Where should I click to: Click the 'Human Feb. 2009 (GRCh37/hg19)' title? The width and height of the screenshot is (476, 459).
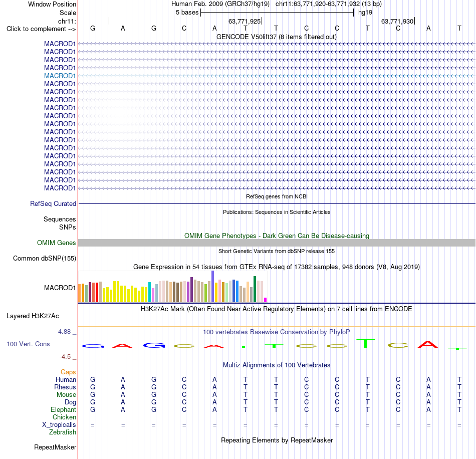click(x=220, y=4)
